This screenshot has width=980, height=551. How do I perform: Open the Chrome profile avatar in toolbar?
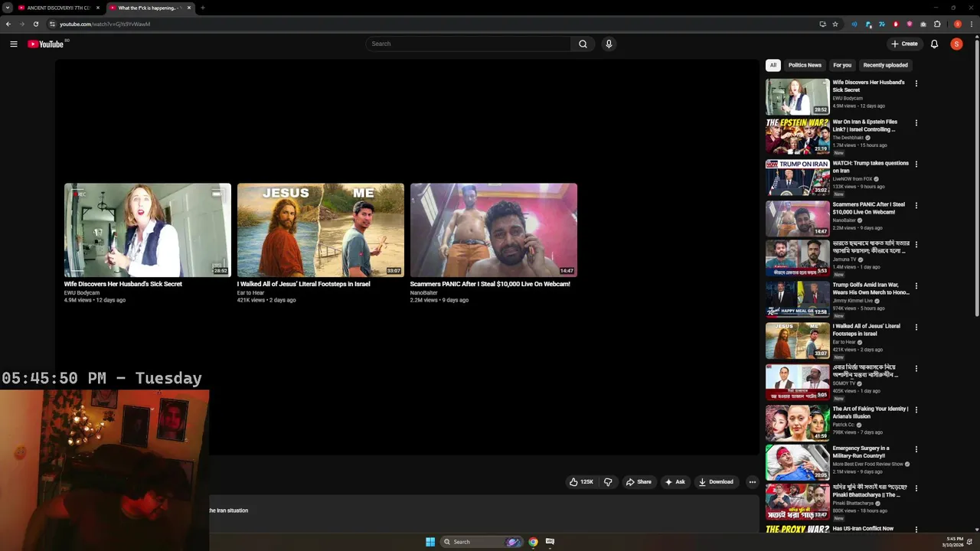click(x=958, y=24)
